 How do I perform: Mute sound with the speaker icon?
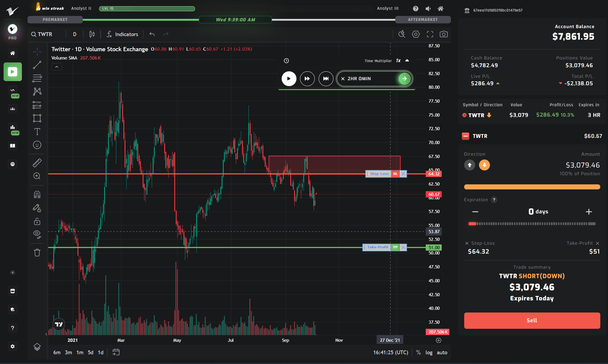pos(428,9)
